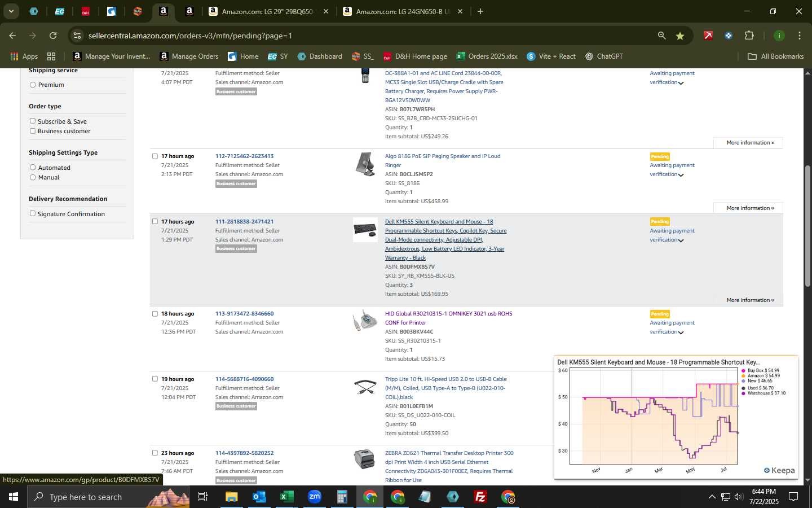Image resolution: width=812 pixels, height=508 pixels.
Task: Open the blue cross extension icon
Action: [x=728, y=36]
